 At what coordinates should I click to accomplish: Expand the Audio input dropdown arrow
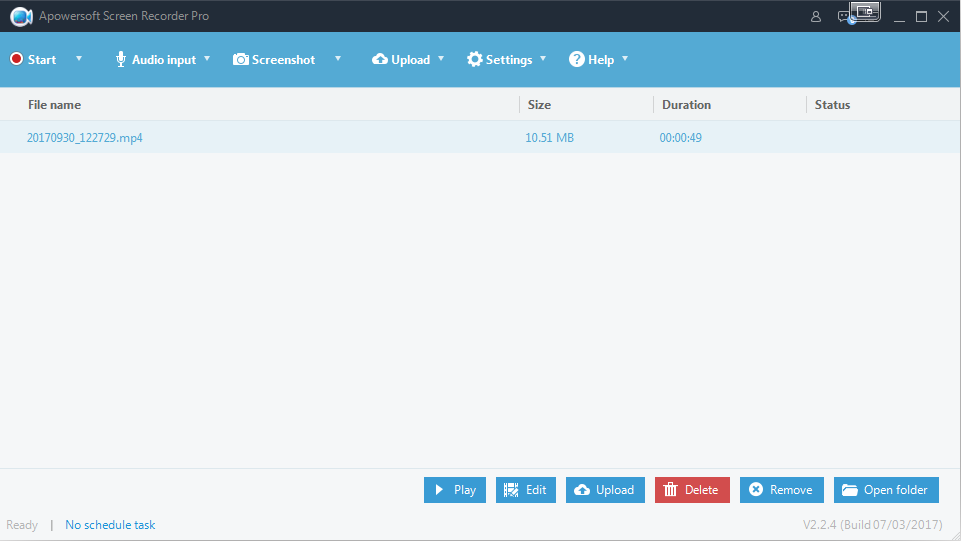[207, 59]
